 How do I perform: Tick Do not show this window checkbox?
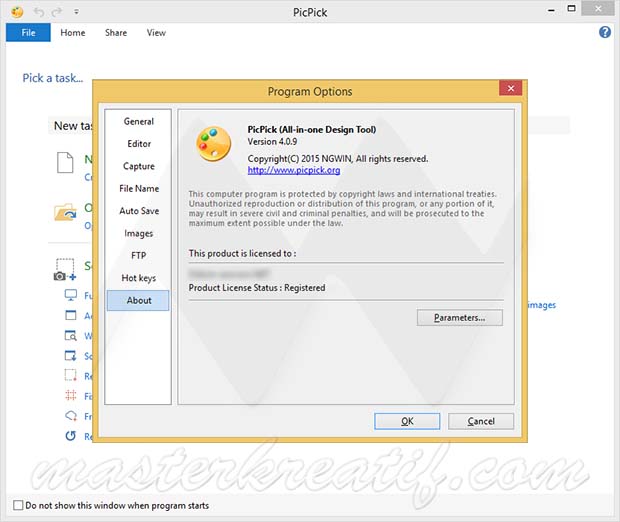[18, 505]
